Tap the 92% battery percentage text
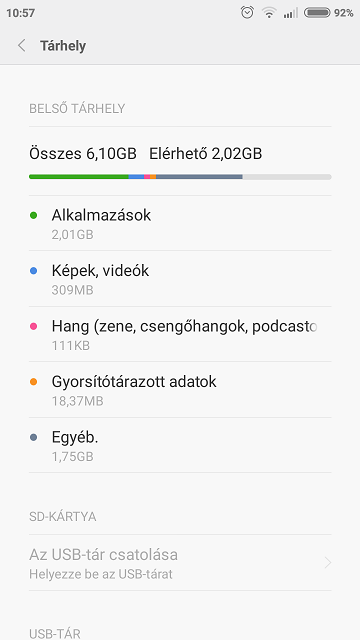Viewport: 360px width, 640px height. [x=343, y=13]
